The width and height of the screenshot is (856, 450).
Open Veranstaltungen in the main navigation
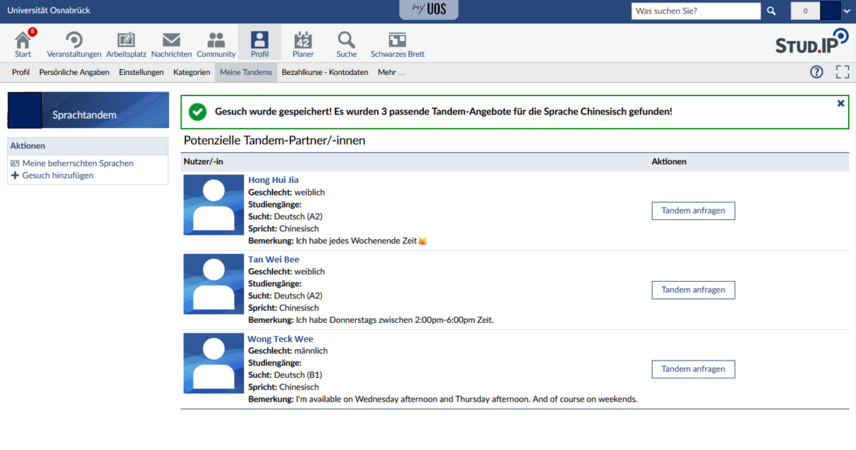point(74,42)
